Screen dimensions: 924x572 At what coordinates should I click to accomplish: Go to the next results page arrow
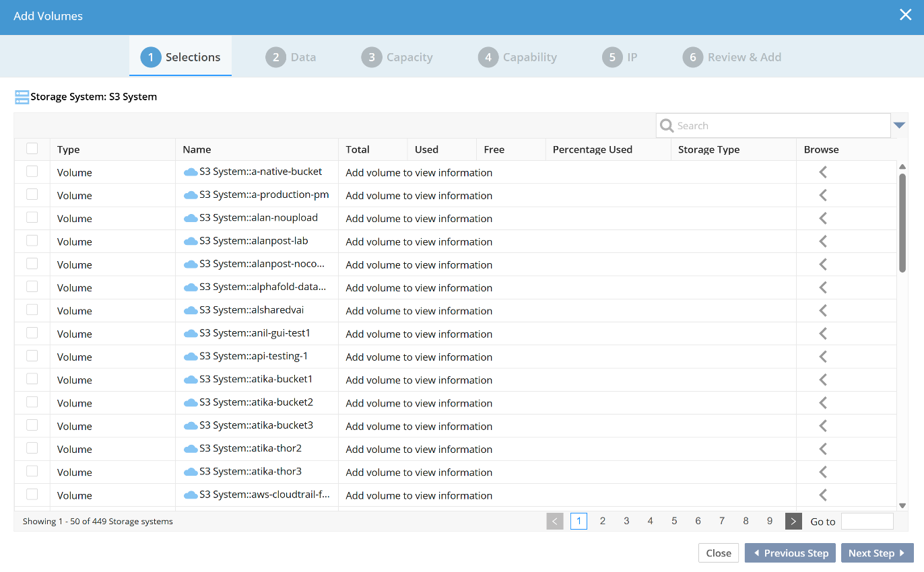coord(793,521)
